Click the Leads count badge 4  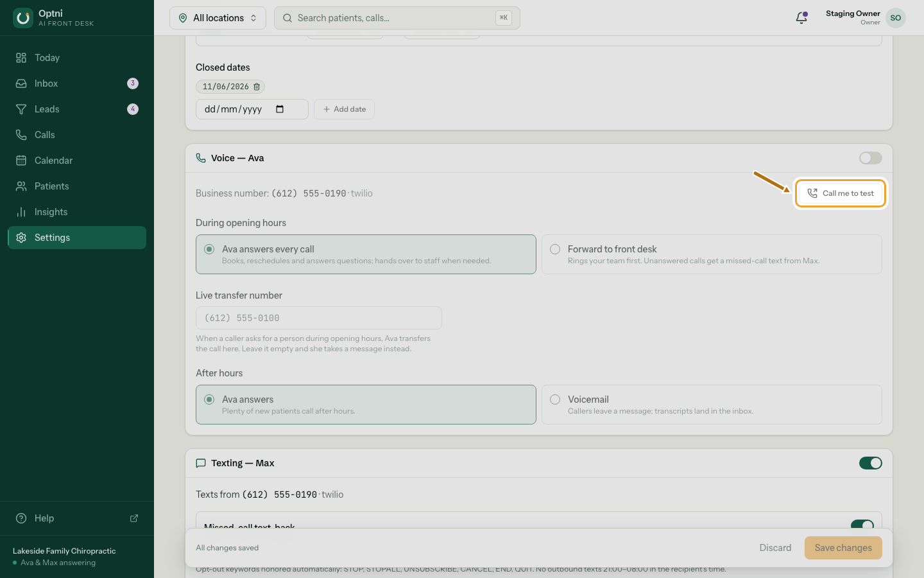point(133,109)
